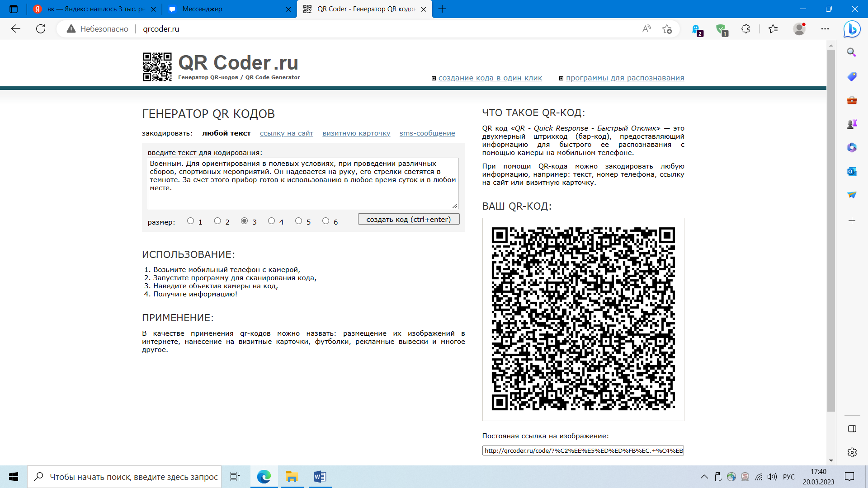Add this page to favorites star
The image size is (868, 488).
tap(667, 29)
